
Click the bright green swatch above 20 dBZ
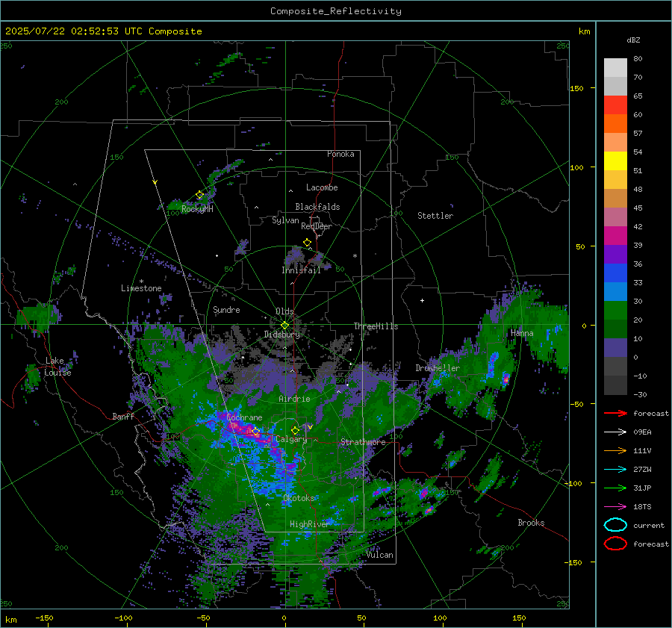click(615, 311)
